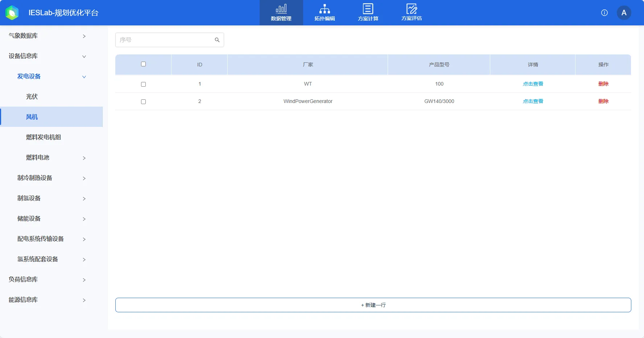This screenshot has width=644, height=338.
Task: Click the 设备信息库 label
Action: (23, 56)
